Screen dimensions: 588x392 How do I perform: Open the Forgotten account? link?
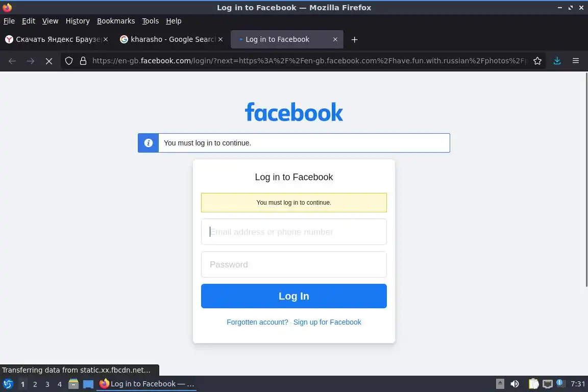[257, 322]
